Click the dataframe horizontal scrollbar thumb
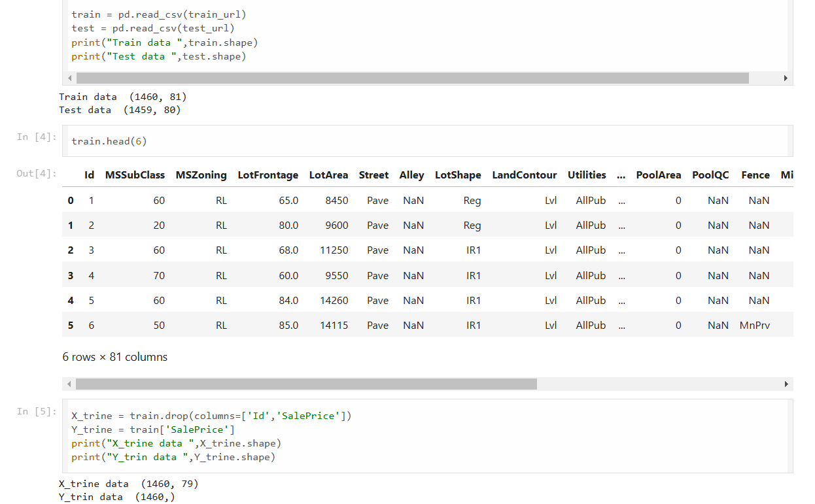 pyautogui.click(x=305, y=384)
